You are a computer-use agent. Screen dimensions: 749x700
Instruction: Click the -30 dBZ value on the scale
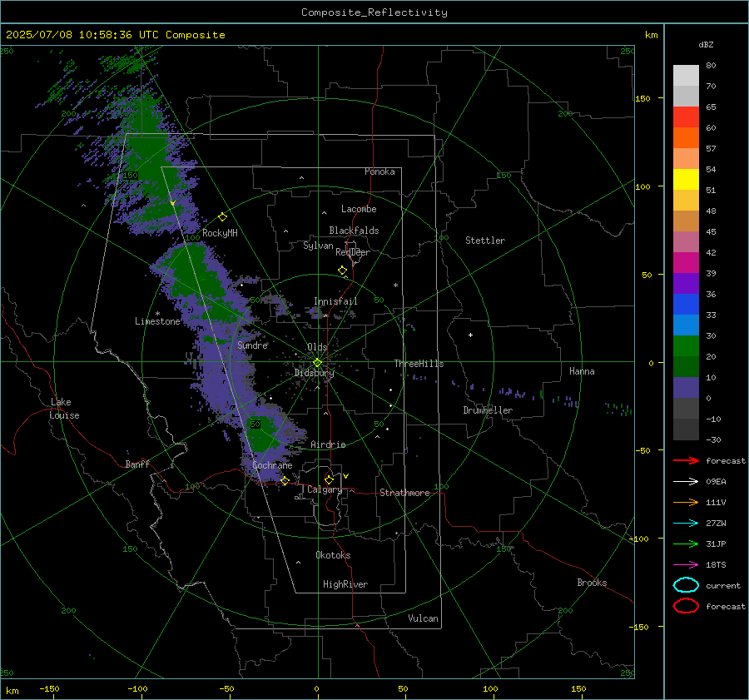pos(713,440)
